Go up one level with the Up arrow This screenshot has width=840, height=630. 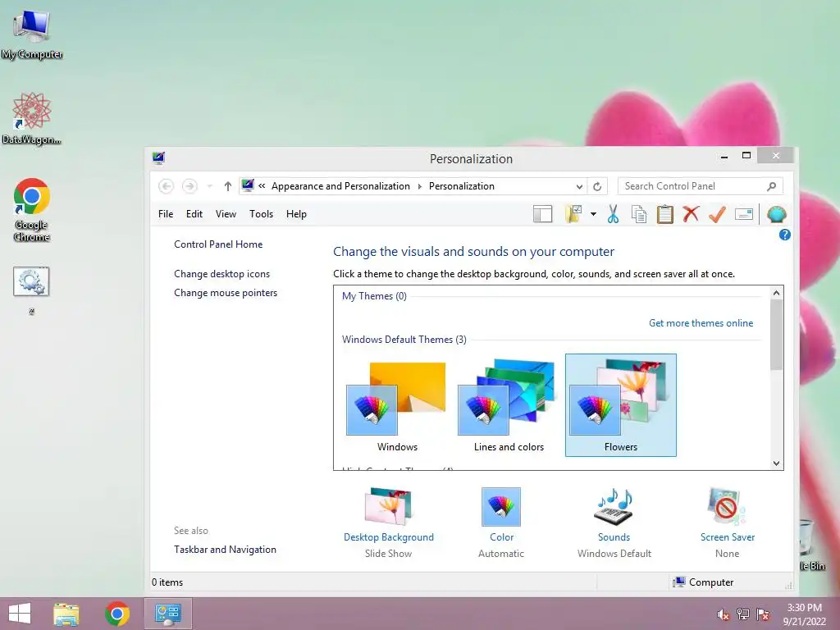click(228, 186)
